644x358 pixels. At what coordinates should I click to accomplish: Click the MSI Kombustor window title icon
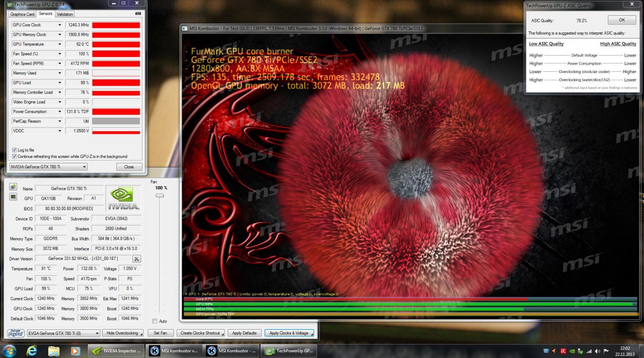pyautogui.click(x=185, y=29)
